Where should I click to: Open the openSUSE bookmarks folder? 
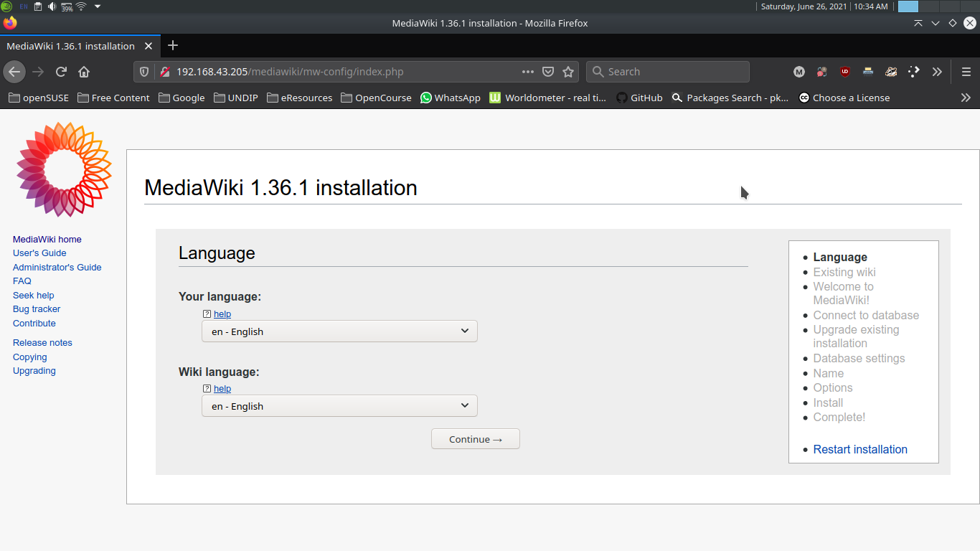click(x=39, y=98)
